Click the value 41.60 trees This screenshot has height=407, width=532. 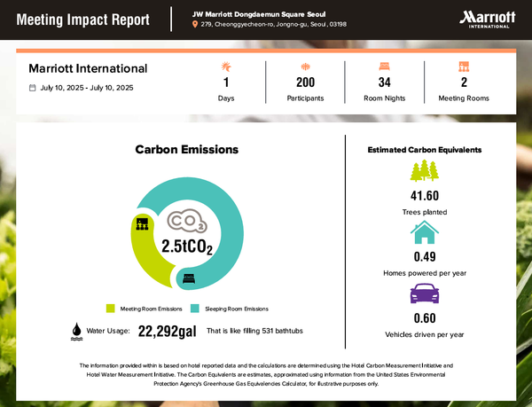[425, 196]
